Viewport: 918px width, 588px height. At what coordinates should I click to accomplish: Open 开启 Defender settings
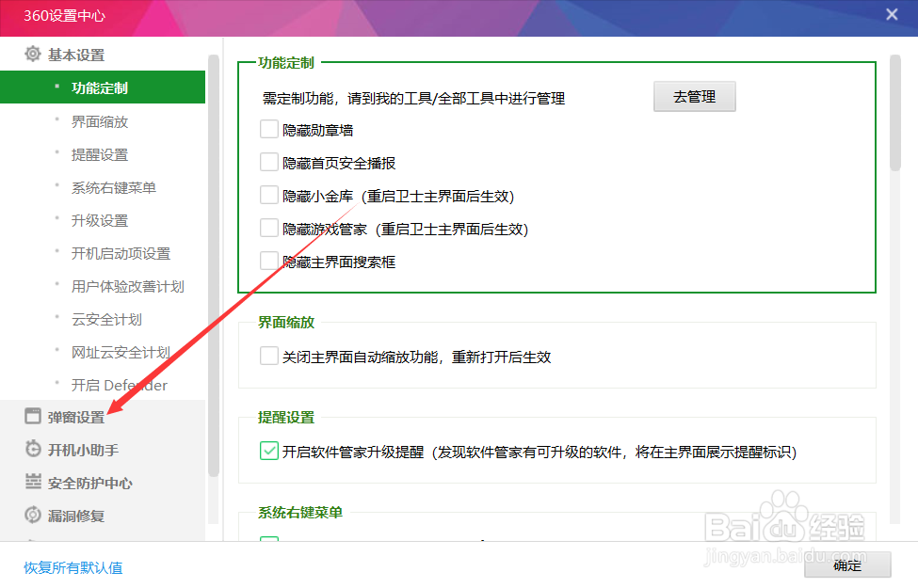pos(121,384)
